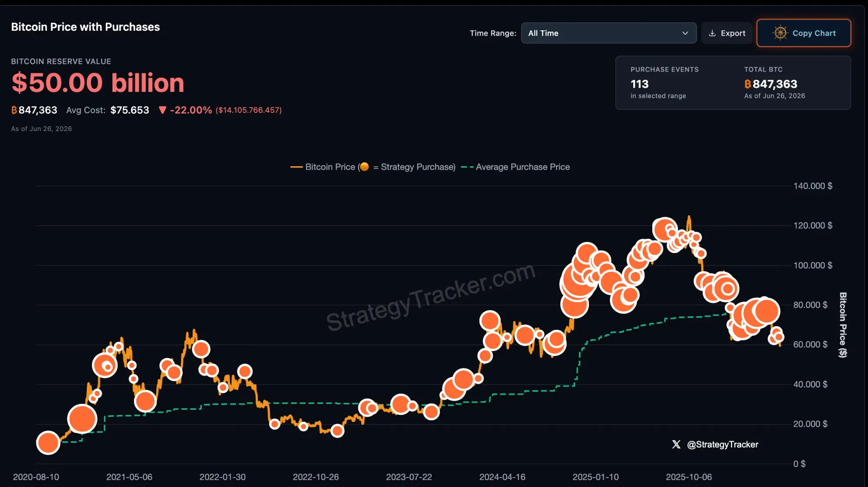
Task: Click the Export button
Action: (727, 33)
